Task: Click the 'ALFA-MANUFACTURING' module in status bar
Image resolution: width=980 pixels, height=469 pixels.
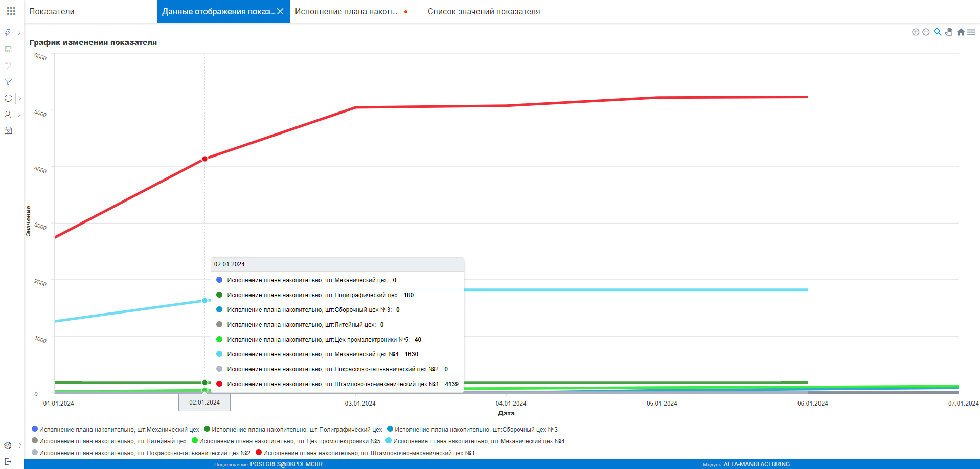Action: (757, 464)
